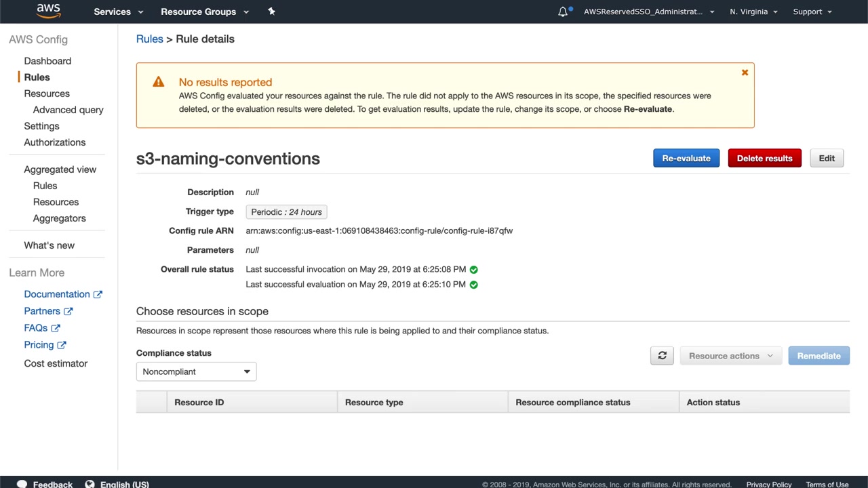
Task: Open the Resource Groups menu
Action: click(204, 12)
